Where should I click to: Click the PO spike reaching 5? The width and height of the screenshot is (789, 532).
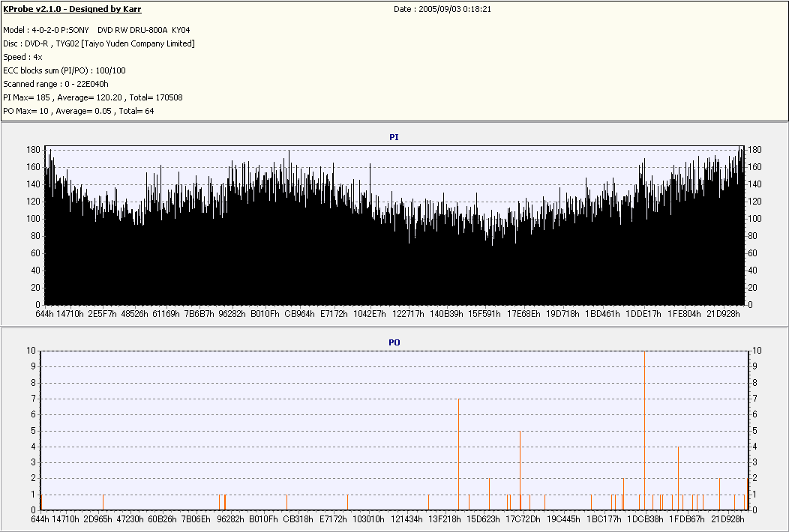coord(520,471)
